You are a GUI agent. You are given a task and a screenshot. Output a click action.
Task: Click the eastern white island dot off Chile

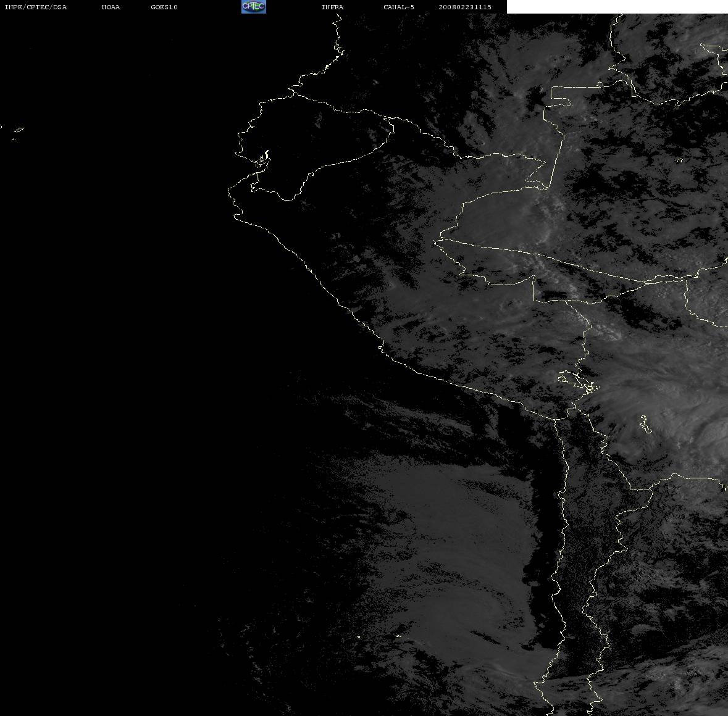pos(398,636)
